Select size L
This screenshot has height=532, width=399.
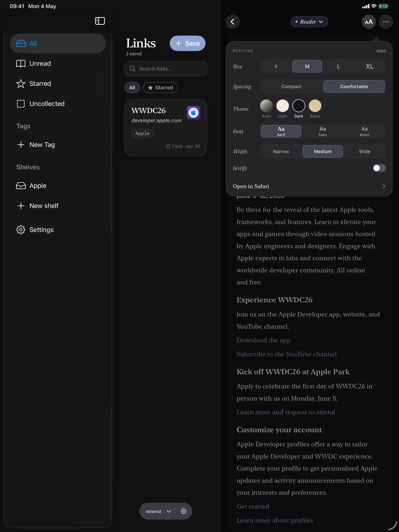point(338,66)
